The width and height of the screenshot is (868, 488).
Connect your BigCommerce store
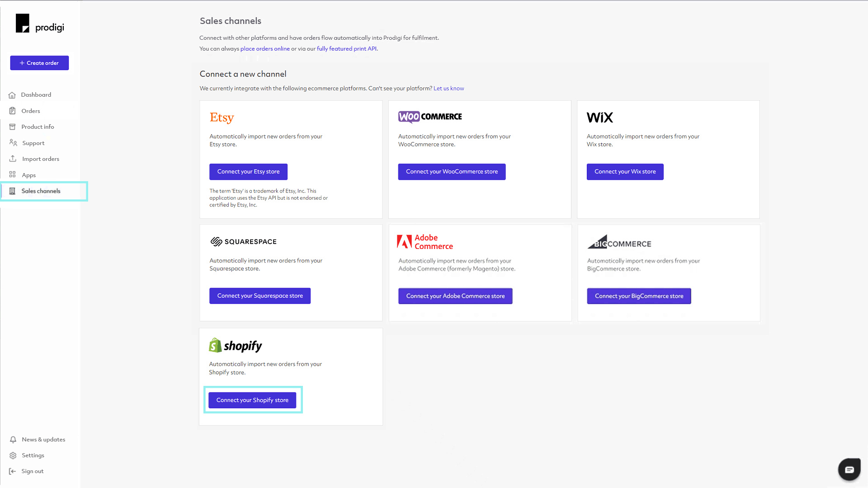point(639,296)
